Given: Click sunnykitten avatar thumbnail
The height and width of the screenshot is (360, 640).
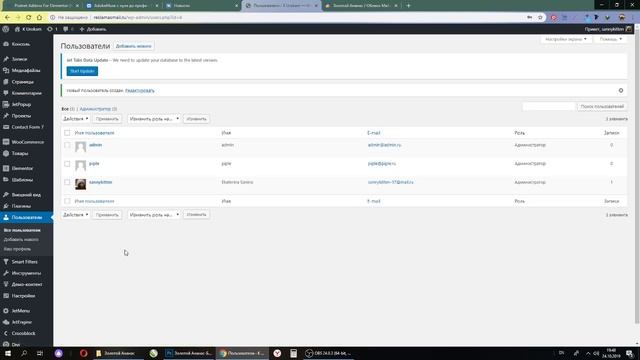Looking at the screenshot, I should [x=80, y=184].
